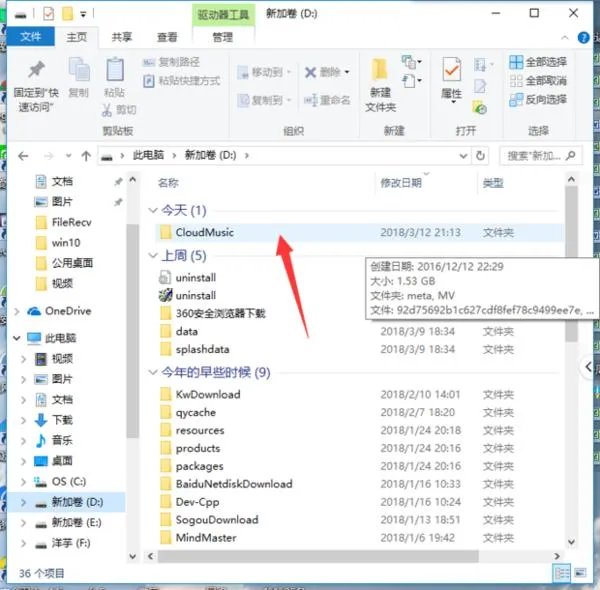This screenshot has height=590, width=600.
Task: Collapse the 今天 (1) group
Action: 153,210
